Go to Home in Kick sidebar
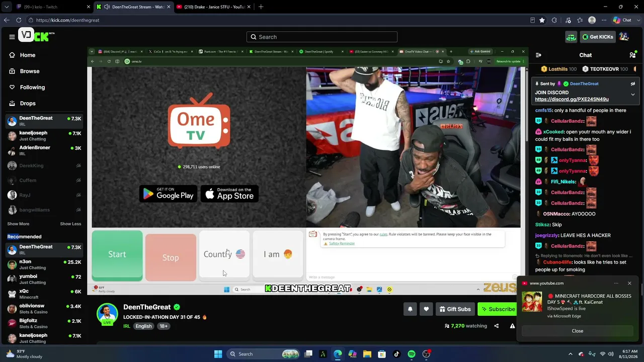 point(23,55)
